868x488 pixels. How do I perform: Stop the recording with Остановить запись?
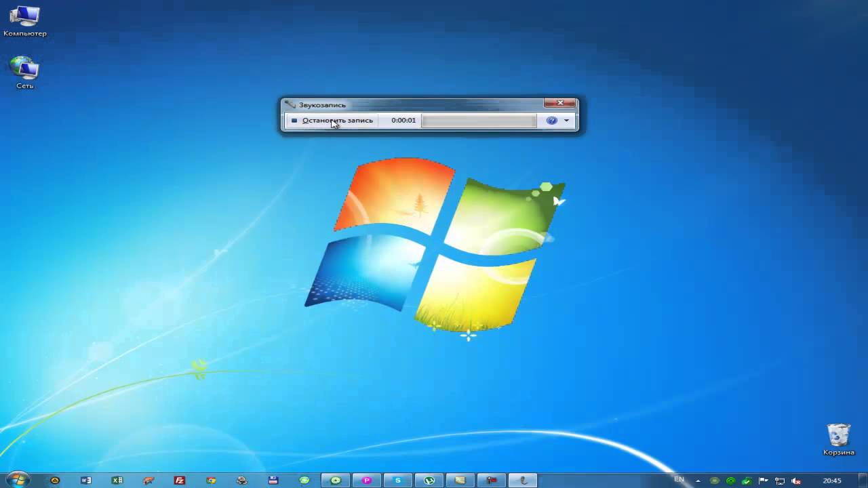[332, 121]
